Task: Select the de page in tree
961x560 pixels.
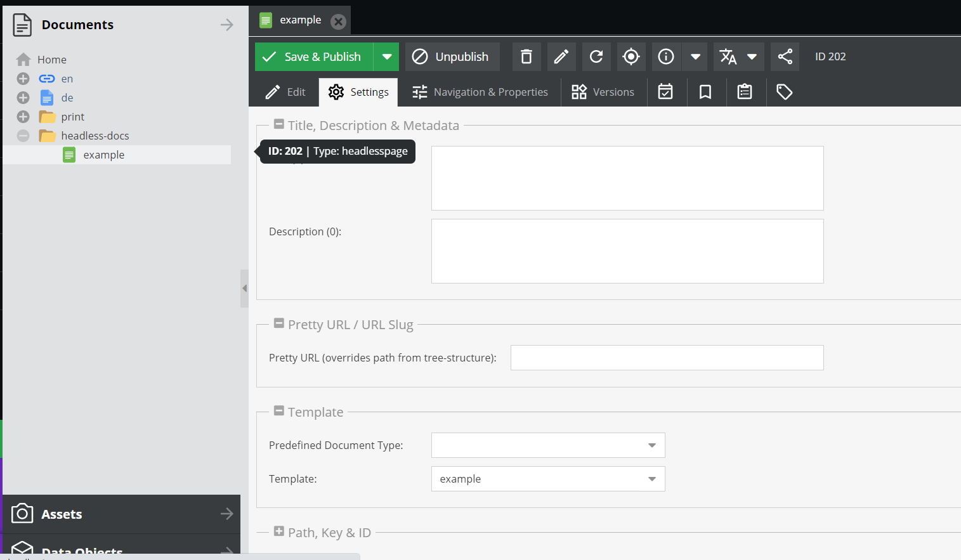Action: coord(67,98)
